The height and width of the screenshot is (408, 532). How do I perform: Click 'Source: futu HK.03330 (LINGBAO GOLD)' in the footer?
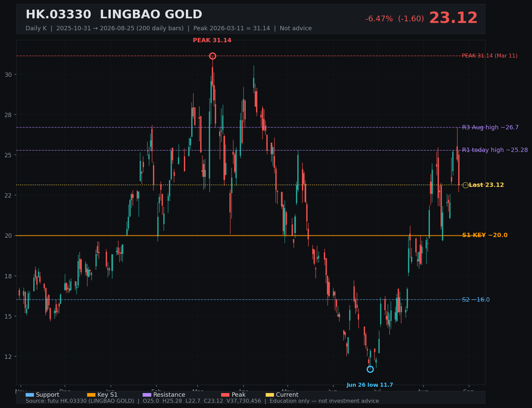coord(80,401)
